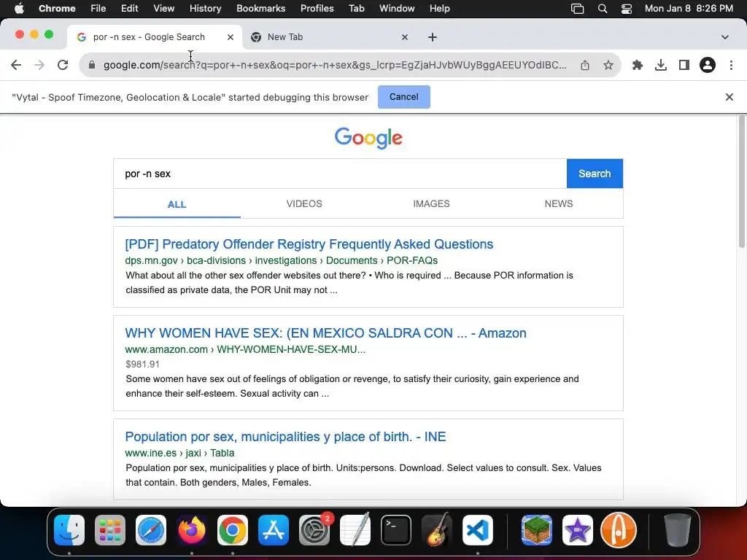Click the Google logo
Viewport: 747px width, 560px height.
tap(368, 138)
